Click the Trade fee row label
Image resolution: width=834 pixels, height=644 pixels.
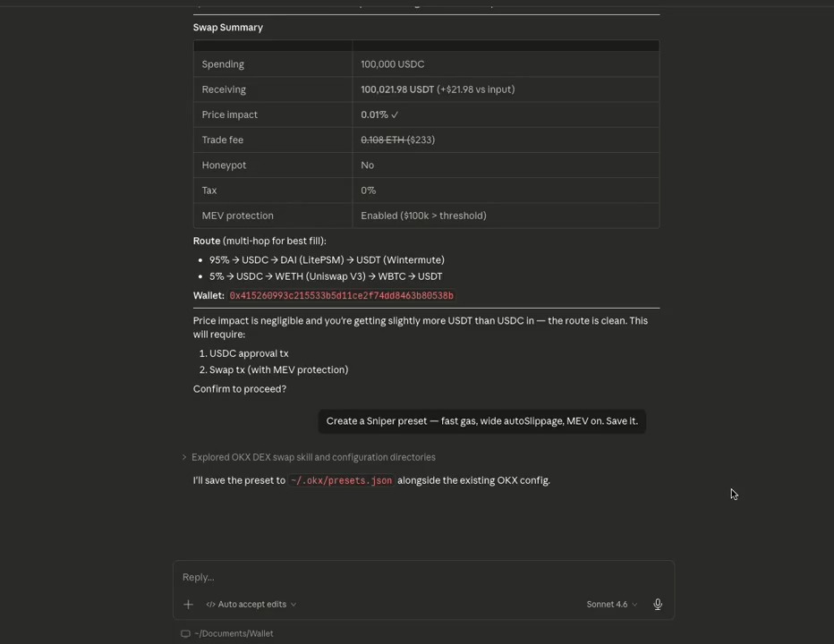[x=222, y=140]
